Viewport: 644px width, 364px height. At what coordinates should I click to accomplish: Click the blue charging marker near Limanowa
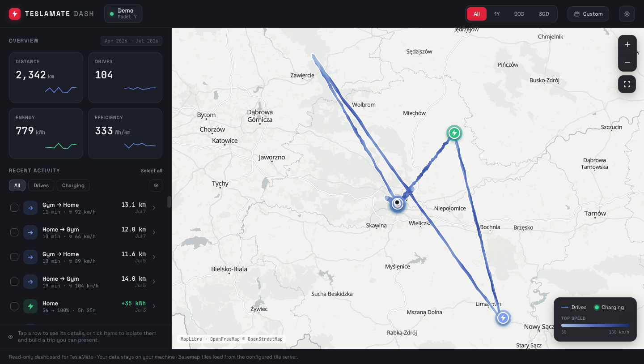[x=503, y=318]
